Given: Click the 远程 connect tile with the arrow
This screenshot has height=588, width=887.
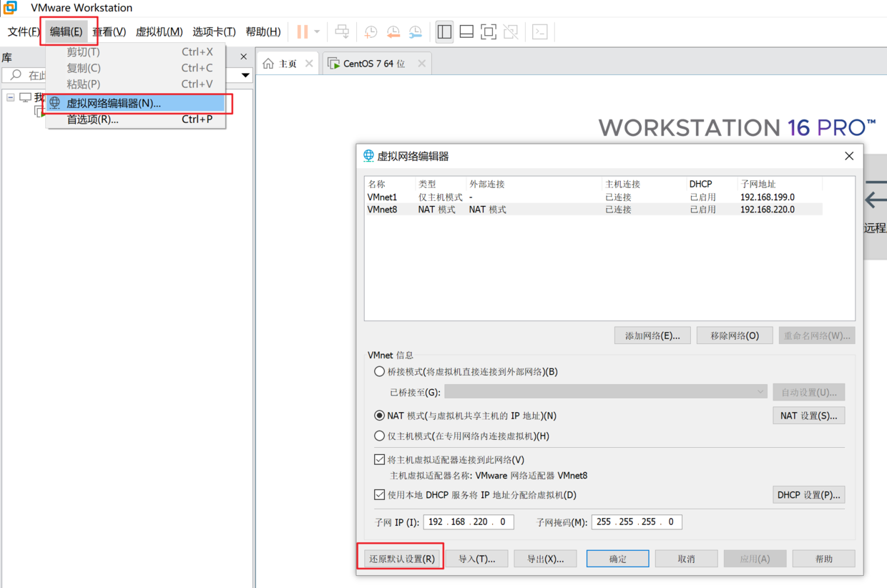Looking at the screenshot, I should (x=875, y=207).
